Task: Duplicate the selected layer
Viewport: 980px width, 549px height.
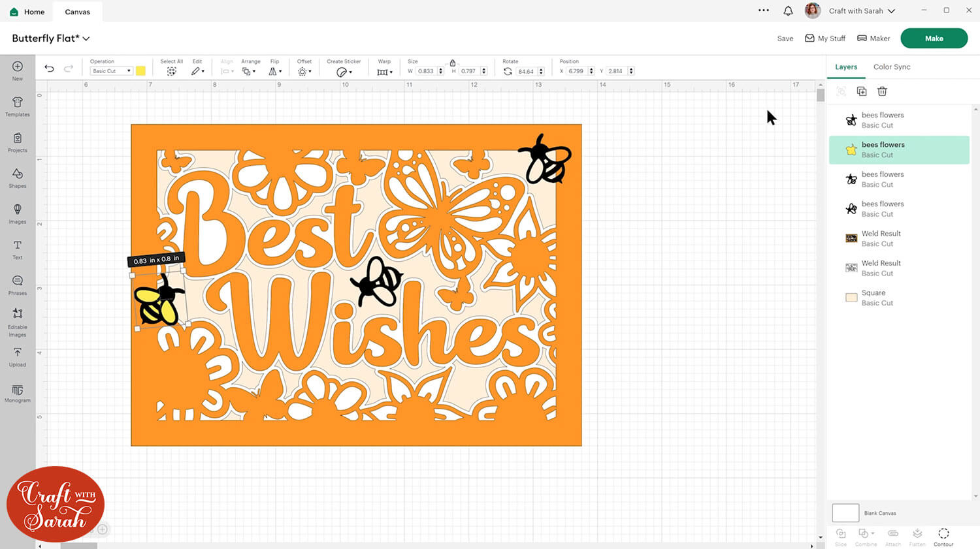Action: coord(862,91)
